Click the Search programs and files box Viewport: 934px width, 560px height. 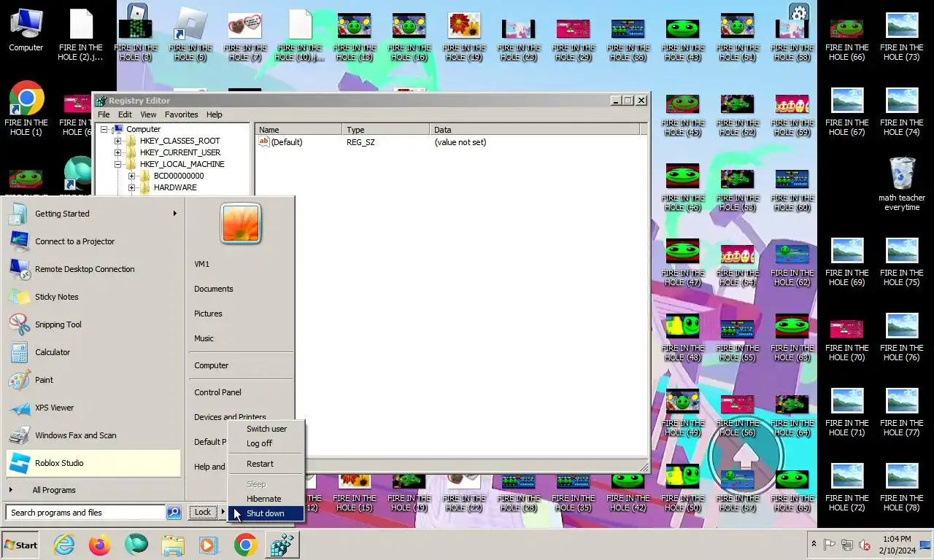[86, 513]
